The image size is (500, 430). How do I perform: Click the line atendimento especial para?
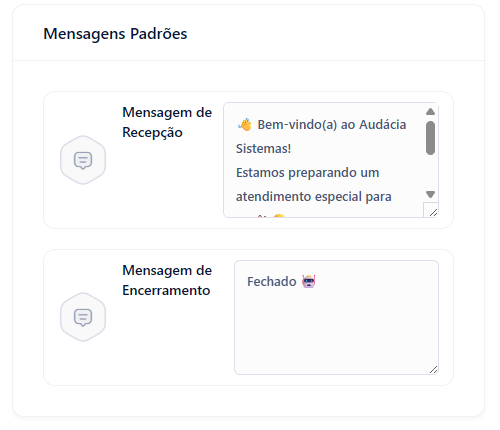pyautogui.click(x=314, y=197)
